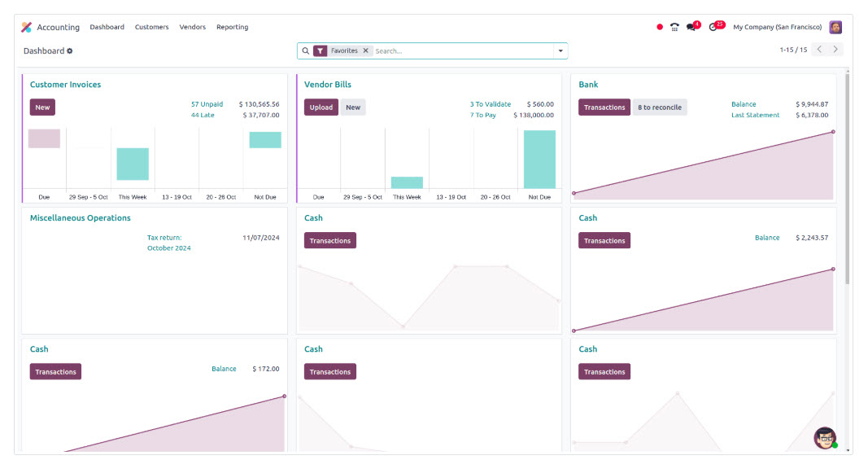Remove the Favorites filter tag

pyautogui.click(x=365, y=50)
